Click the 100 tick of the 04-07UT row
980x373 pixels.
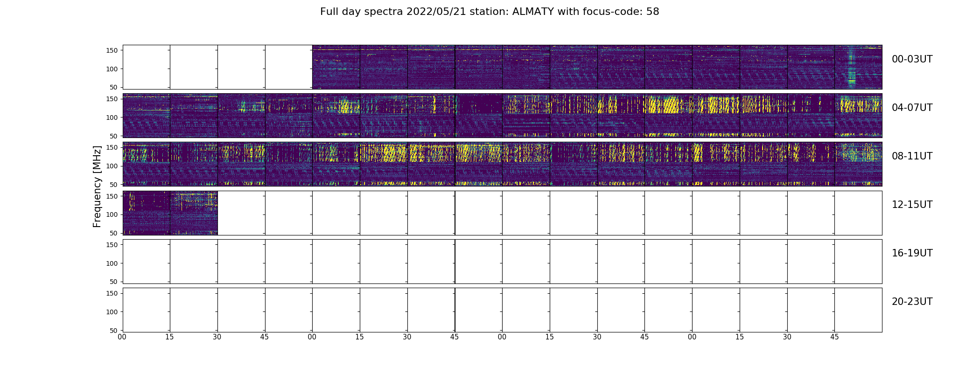(112, 117)
